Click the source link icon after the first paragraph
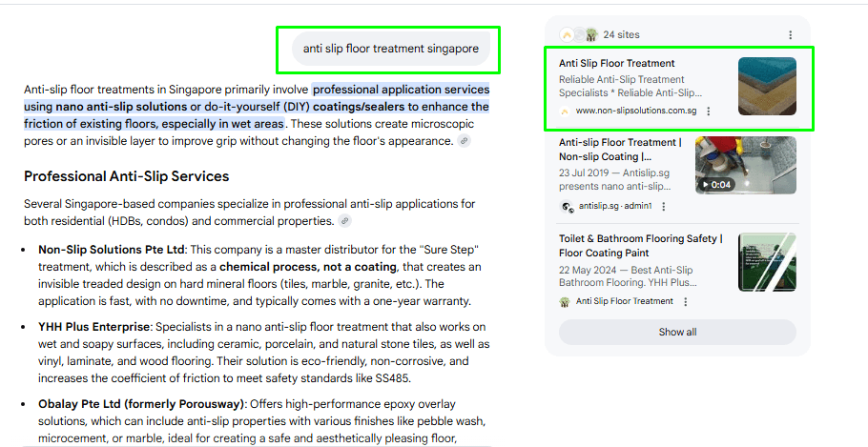Screen dimensions: 868x447 point(464,141)
